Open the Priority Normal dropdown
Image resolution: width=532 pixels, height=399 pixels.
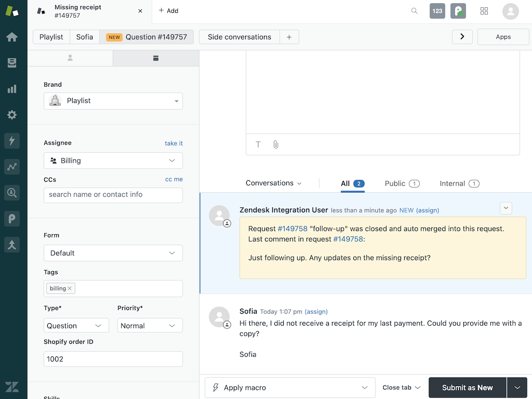point(150,326)
